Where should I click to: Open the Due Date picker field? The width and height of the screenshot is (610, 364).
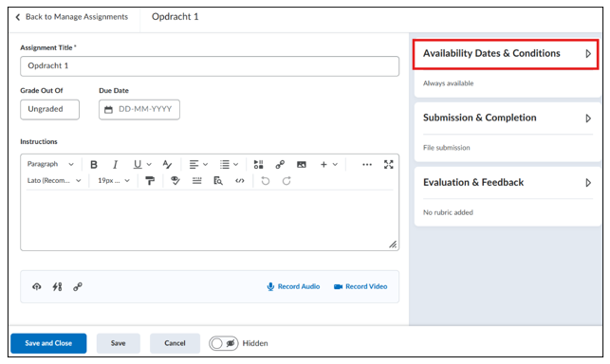click(x=139, y=110)
